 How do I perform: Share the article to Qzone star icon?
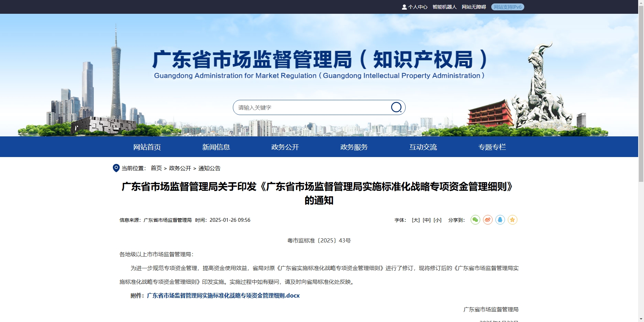(512, 220)
